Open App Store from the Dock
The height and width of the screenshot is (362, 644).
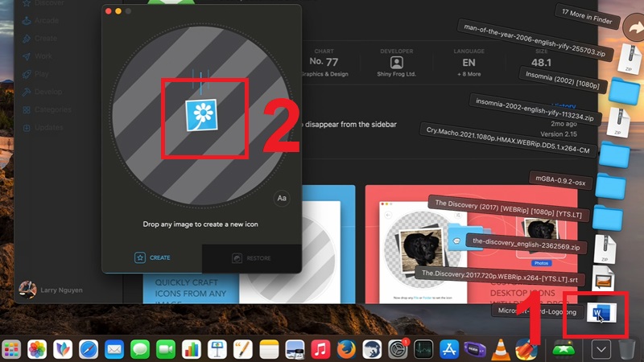click(x=449, y=350)
